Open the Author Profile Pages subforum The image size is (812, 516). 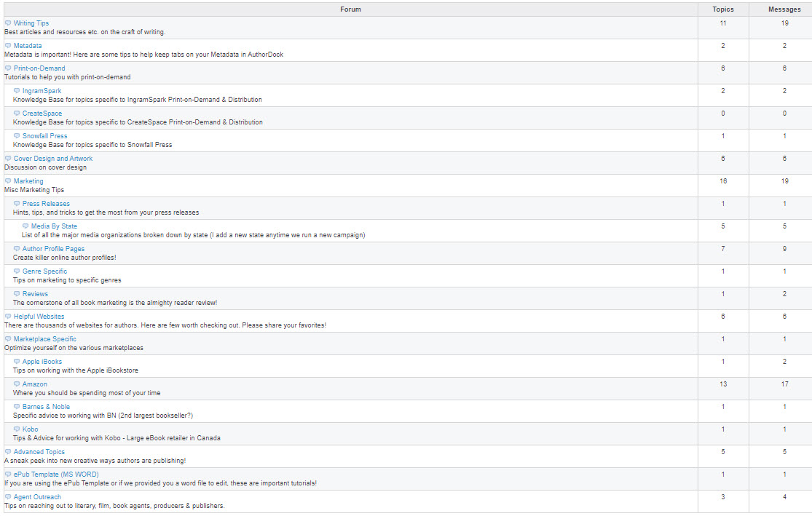pos(53,249)
